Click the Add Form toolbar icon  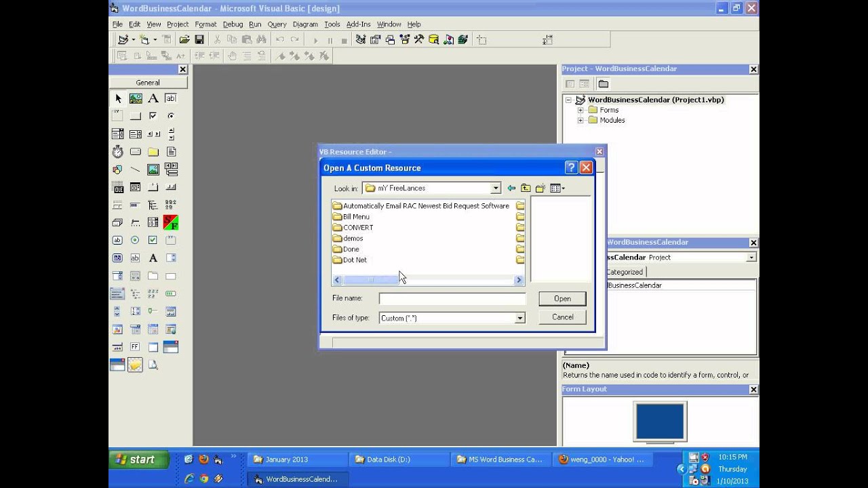pos(144,40)
